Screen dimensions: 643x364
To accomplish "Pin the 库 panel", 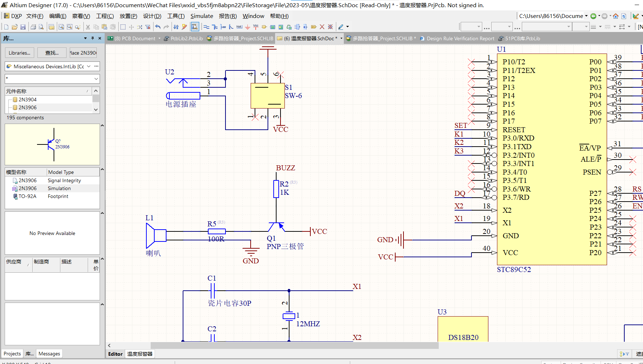I will coord(92,38).
